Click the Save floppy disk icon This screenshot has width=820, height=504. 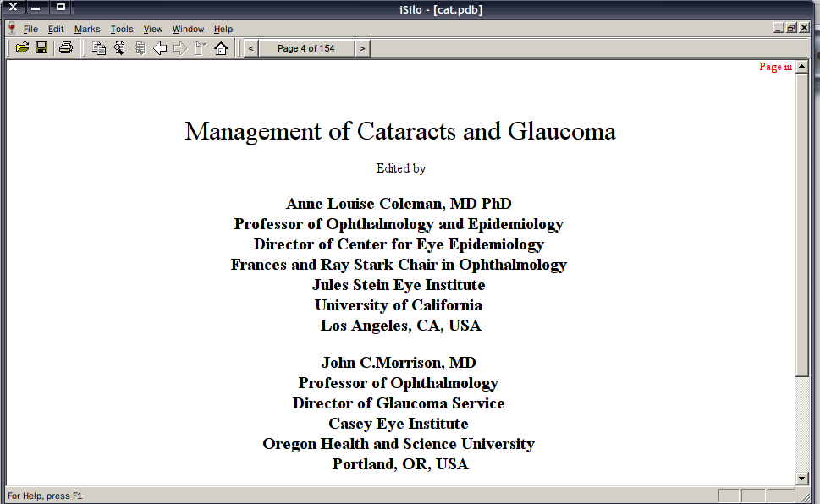tap(41, 48)
